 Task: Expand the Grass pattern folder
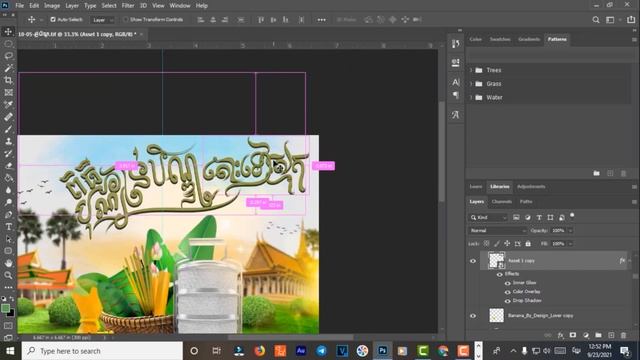pyautogui.click(x=471, y=84)
